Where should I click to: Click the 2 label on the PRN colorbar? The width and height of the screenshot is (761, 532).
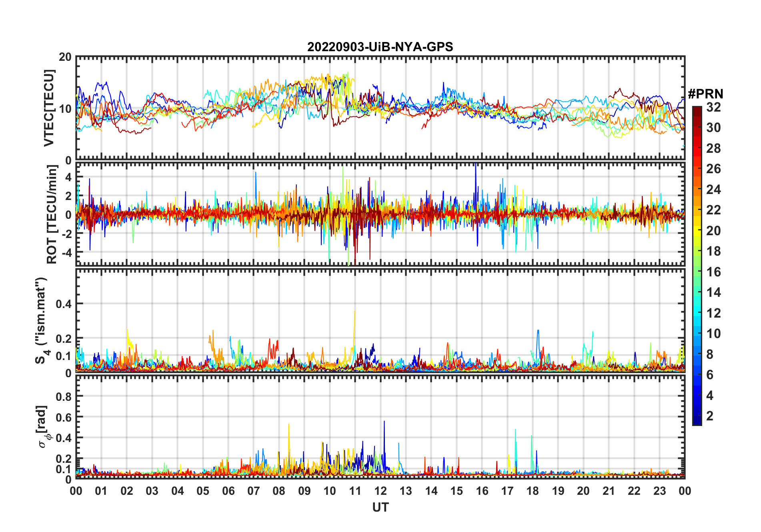click(710, 416)
